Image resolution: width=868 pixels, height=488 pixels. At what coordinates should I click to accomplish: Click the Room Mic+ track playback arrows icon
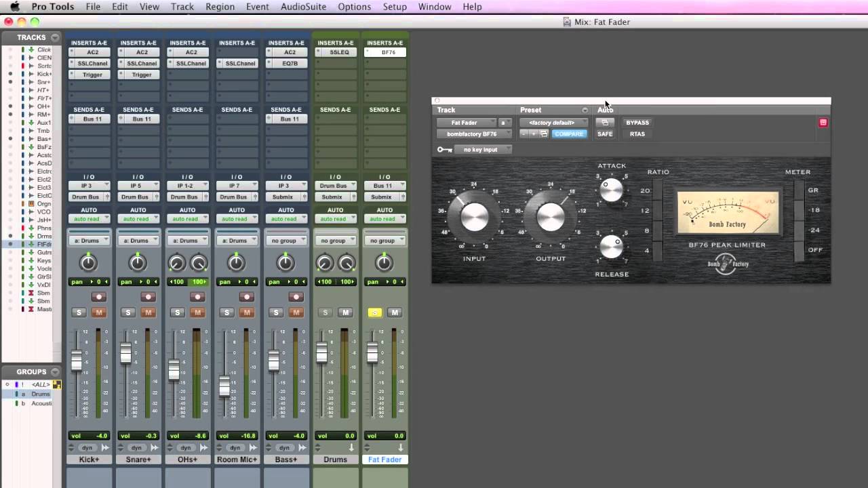coord(254,447)
